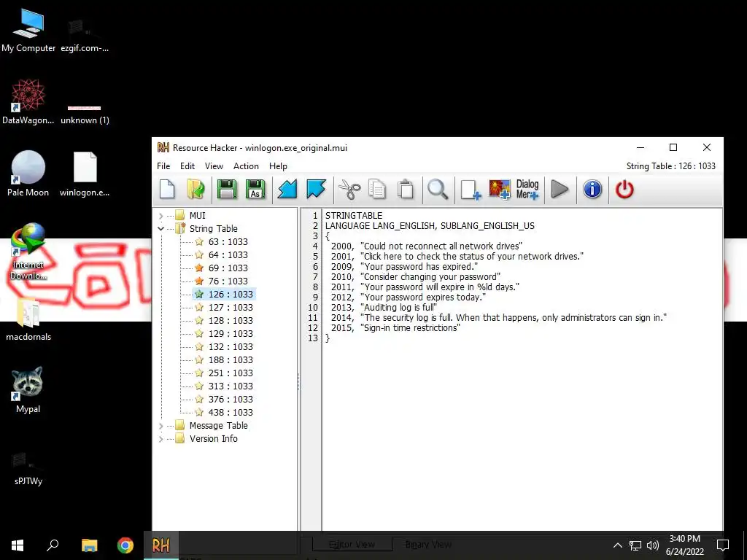Expand the Version Info folder
Screen dimensions: 747x560
coord(161,439)
